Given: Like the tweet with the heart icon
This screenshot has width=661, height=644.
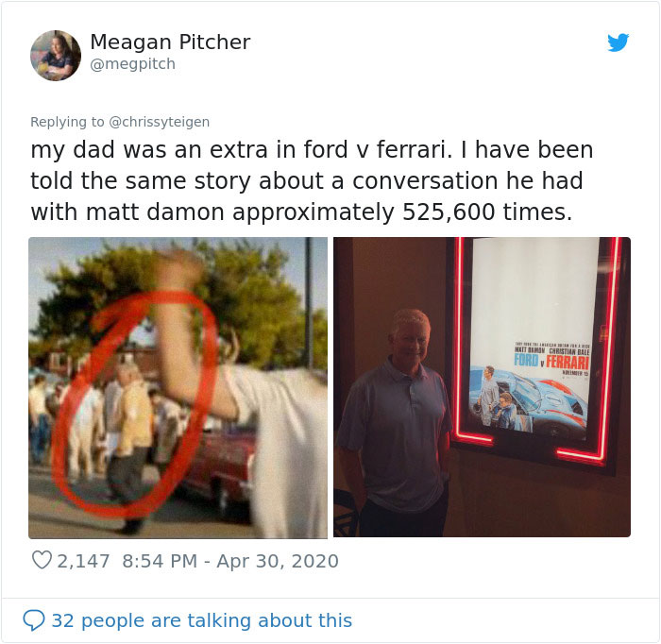Looking at the screenshot, I should click(42, 560).
